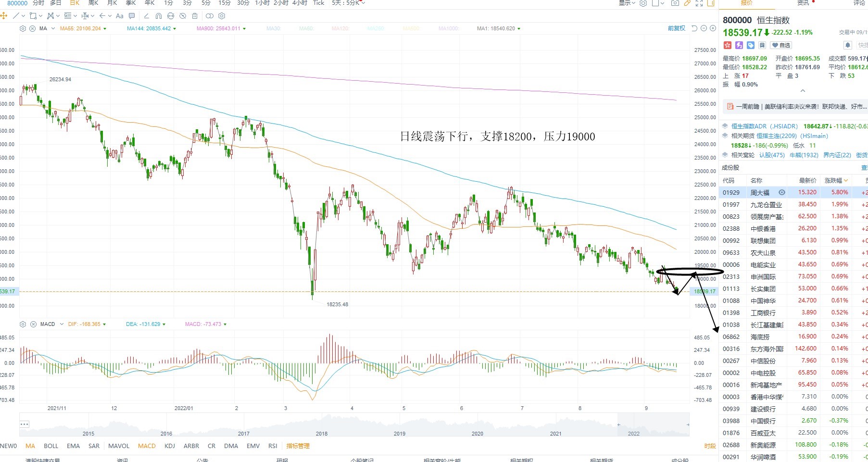This screenshot has height=462, width=868.
Task: Click the comment bubble drawing tool
Action: (x=132, y=16)
